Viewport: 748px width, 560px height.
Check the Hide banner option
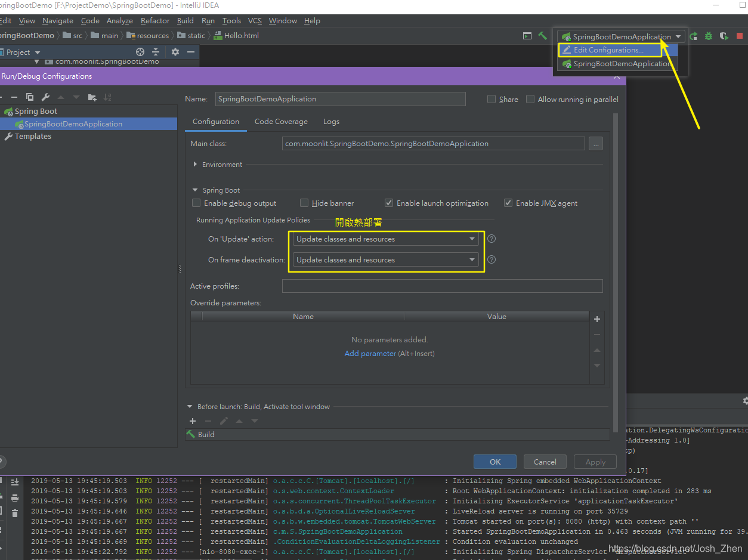[x=304, y=203]
